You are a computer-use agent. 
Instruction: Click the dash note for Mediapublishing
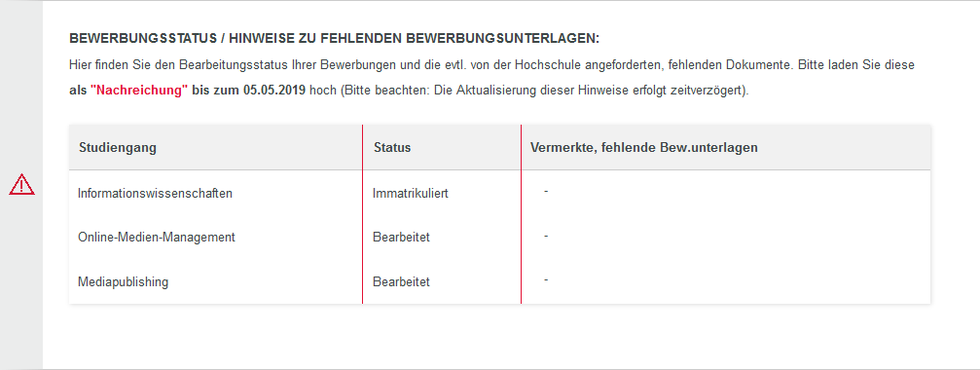point(546,279)
